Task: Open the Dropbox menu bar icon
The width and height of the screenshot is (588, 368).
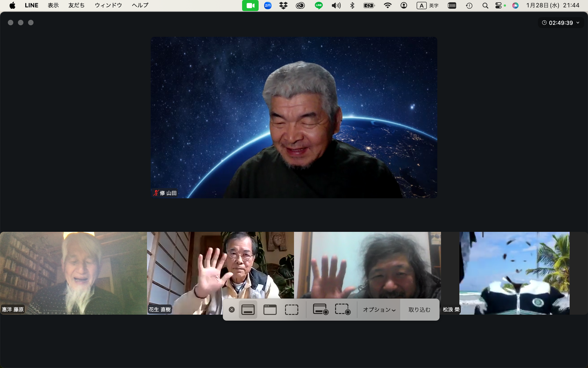Action: (283, 6)
